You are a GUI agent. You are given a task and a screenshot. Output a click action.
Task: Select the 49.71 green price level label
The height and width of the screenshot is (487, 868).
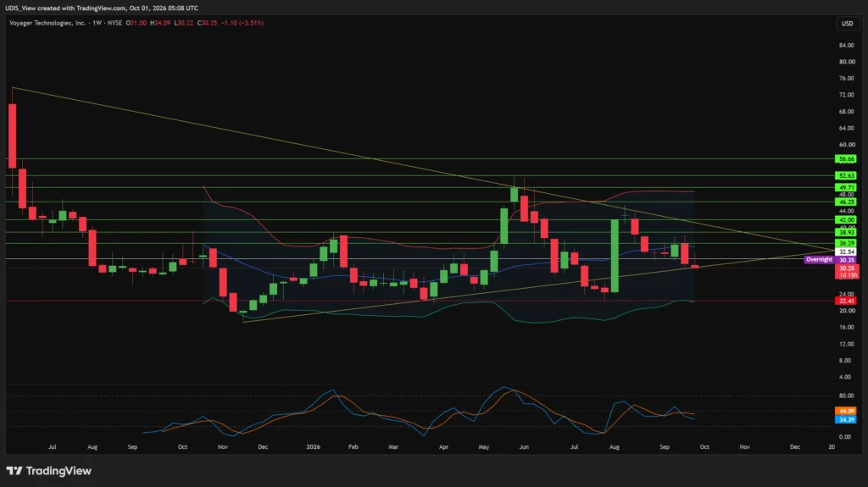846,188
